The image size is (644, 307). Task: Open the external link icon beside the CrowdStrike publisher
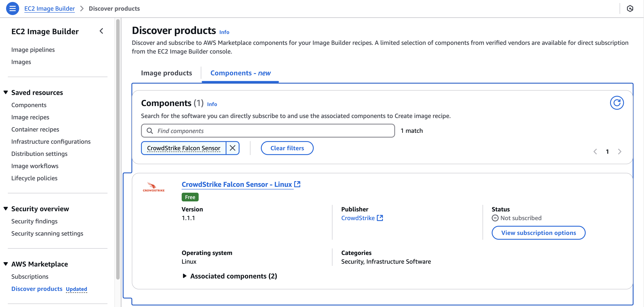[380, 218]
